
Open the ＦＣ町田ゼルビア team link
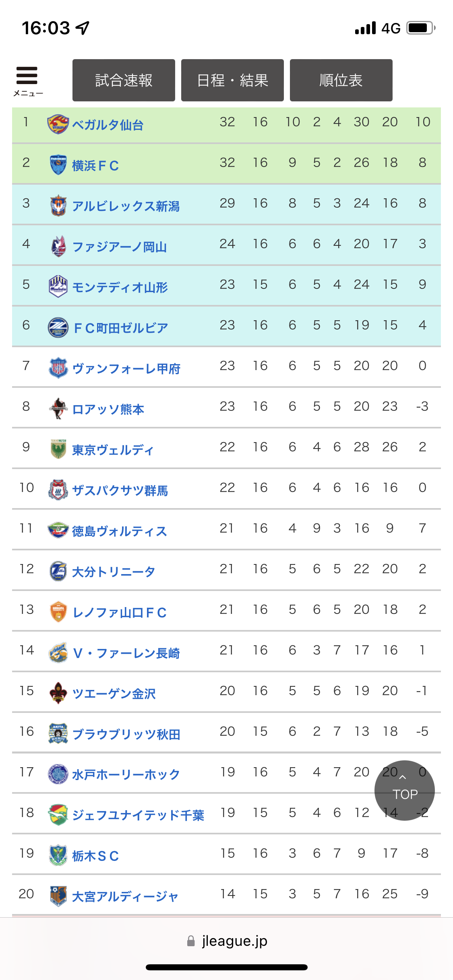[121, 328]
